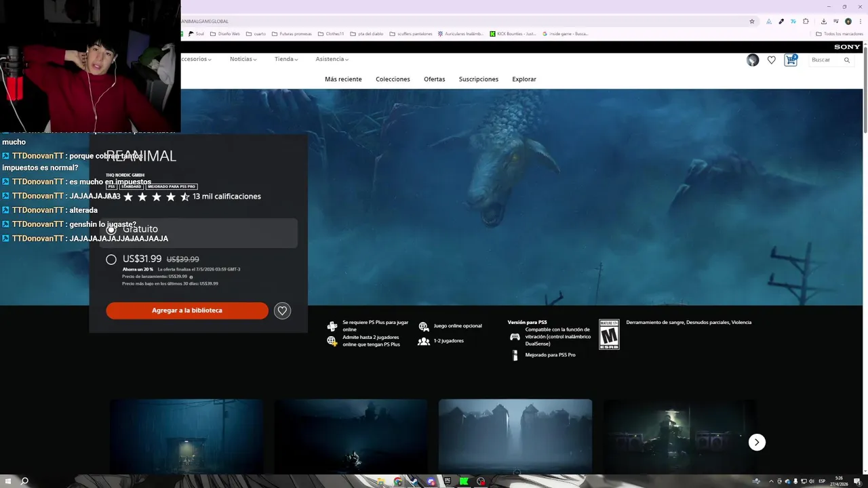Show hidden system tray icons

click(x=771, y=481)
